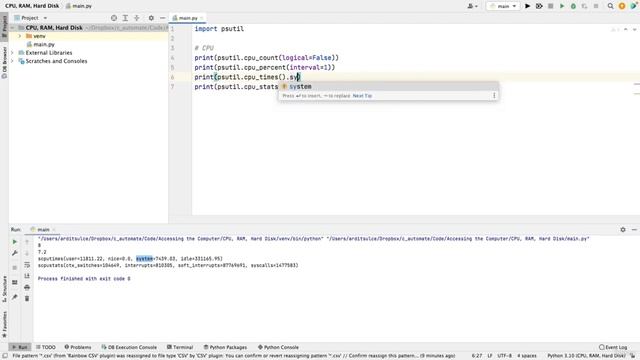
Task: Open the Terminal tab
Action: [180, 347]
